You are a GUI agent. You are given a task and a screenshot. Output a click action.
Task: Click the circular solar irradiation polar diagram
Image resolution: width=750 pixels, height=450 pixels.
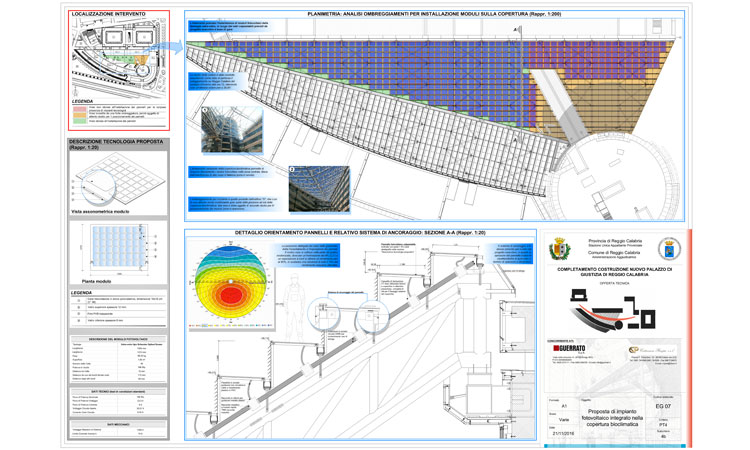pyautogui.click(x=230, y=282)
